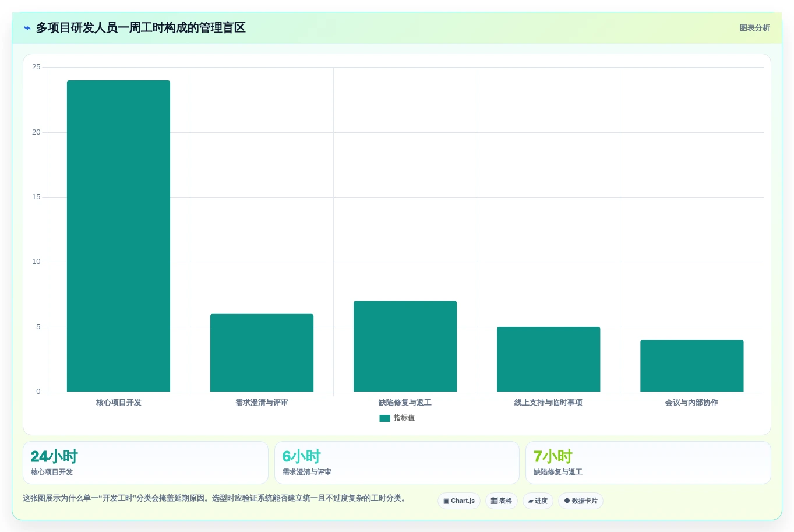The image size is (794, 532).
Task: Click the 线上支持与临时事项 bar
Action: 548,359
